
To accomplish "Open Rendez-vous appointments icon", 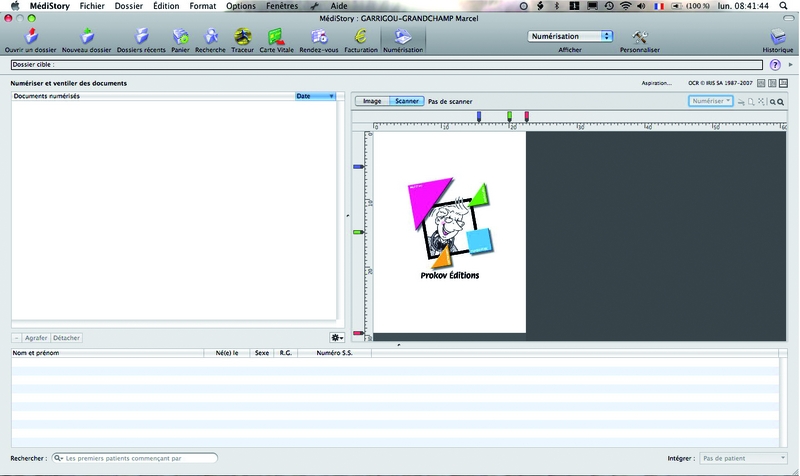I will (318, 38).
